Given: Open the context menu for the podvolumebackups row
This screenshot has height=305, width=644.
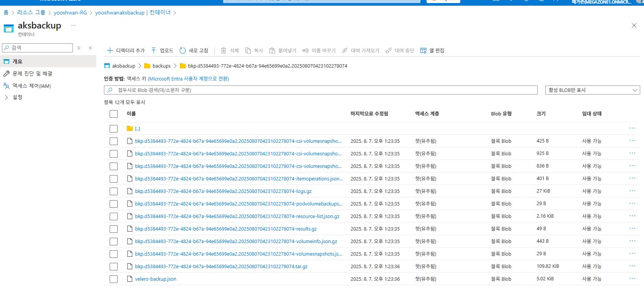Looking at the screenshot, I should click(x=632, y=203).
